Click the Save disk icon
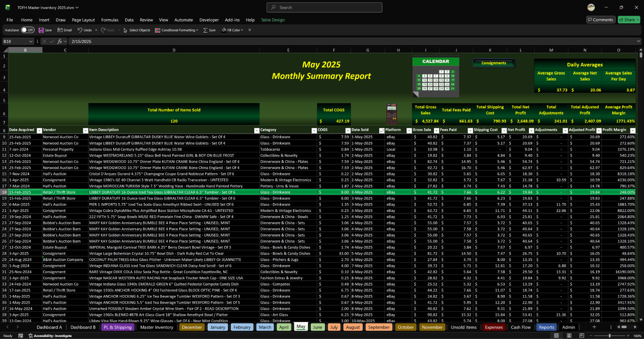Viewport: 644px width, 339px height. click(41, 30)
